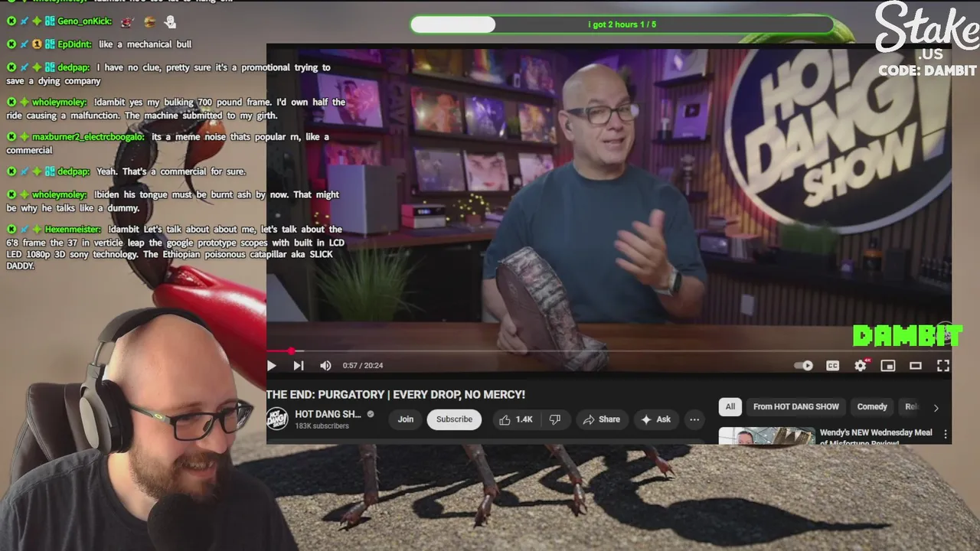Click EpDidnt's green Kick badge icon
The image size is (980, 551).
[11, 44]
